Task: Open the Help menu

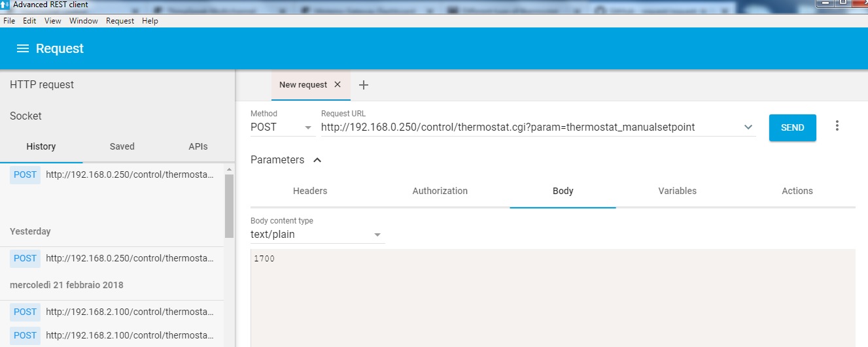Action: (x=150, y=21)
